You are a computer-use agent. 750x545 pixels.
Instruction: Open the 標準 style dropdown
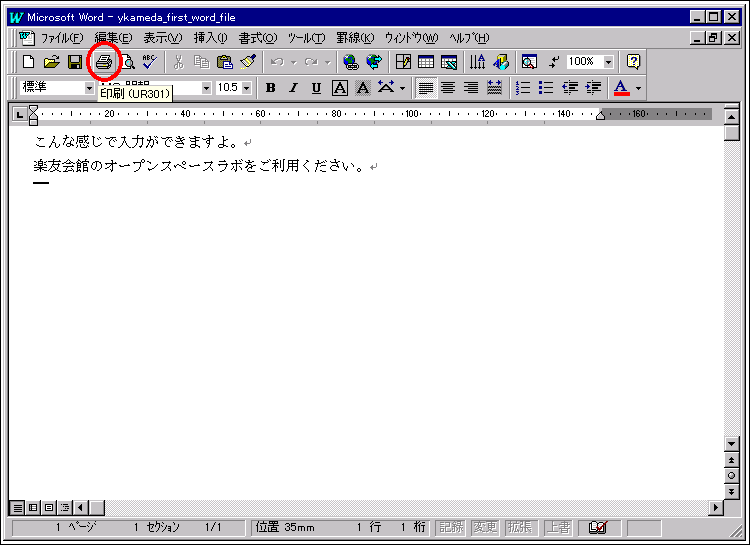[89, 88]
